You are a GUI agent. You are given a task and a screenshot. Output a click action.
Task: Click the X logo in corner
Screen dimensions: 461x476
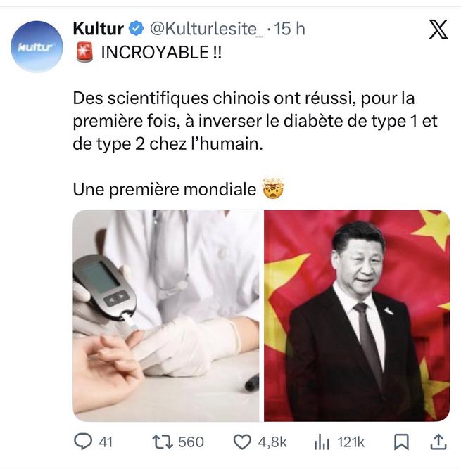438,30
